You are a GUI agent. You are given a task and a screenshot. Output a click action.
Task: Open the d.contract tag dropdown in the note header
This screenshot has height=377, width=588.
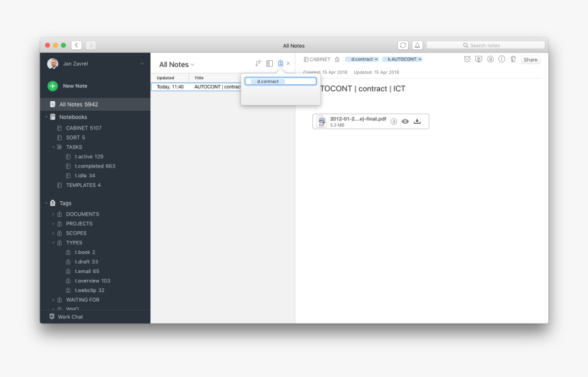[x=376, y=60]
